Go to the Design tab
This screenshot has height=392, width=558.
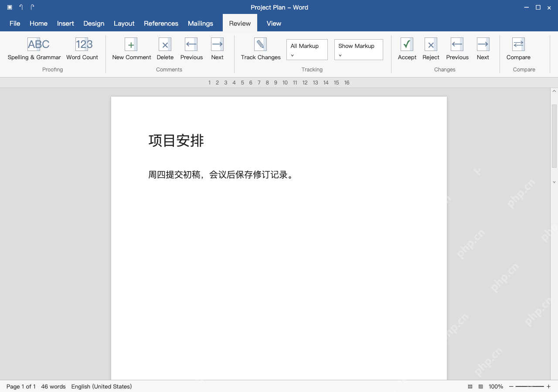point(94,24)
